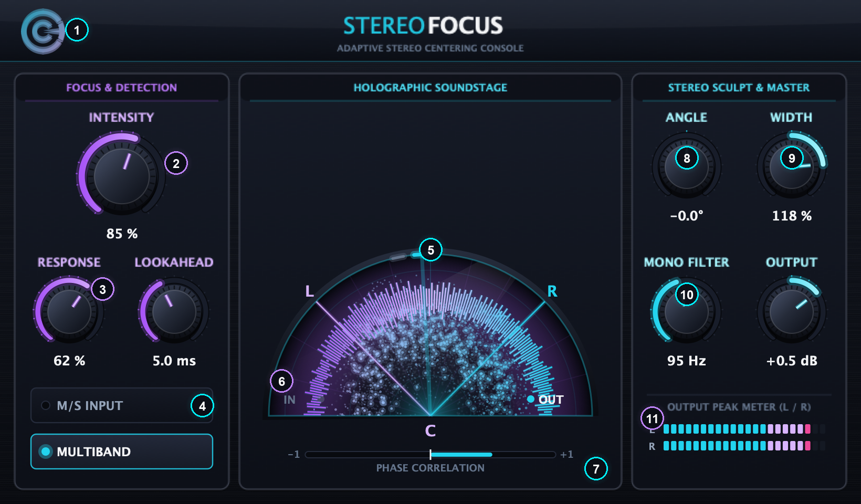Click the Focus & Detection header
This screenshot has width=861, height=504.
tap(121, 88)
